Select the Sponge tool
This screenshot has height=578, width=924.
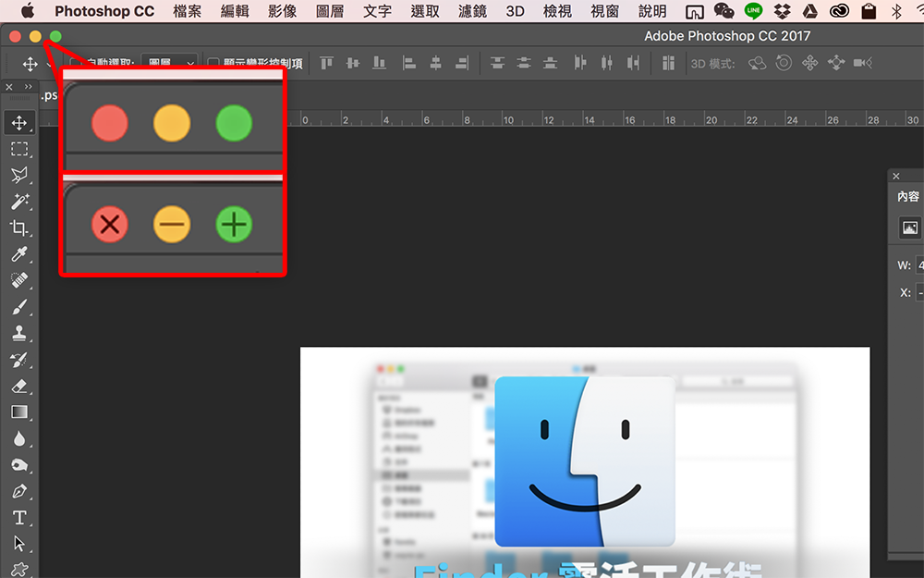click(x=19, y=465)
